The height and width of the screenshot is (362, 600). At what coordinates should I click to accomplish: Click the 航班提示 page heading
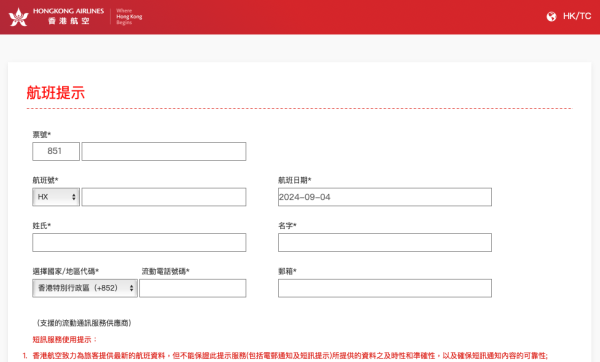coord(55,93)
